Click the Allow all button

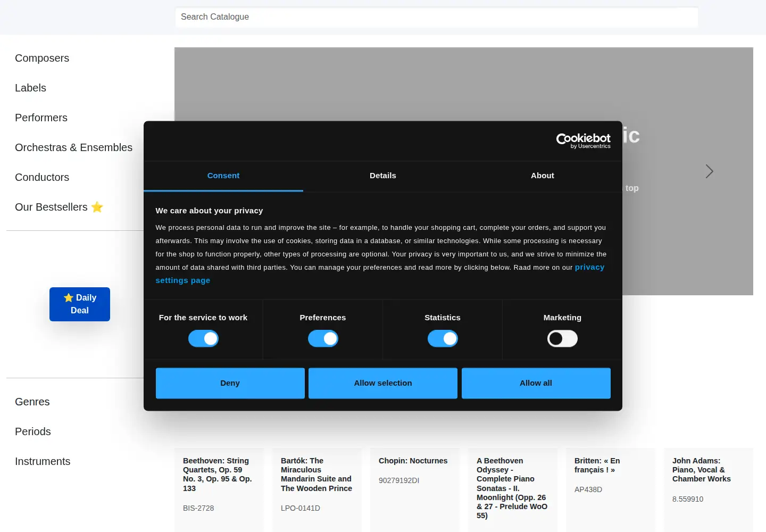click(x=536, y=383)
